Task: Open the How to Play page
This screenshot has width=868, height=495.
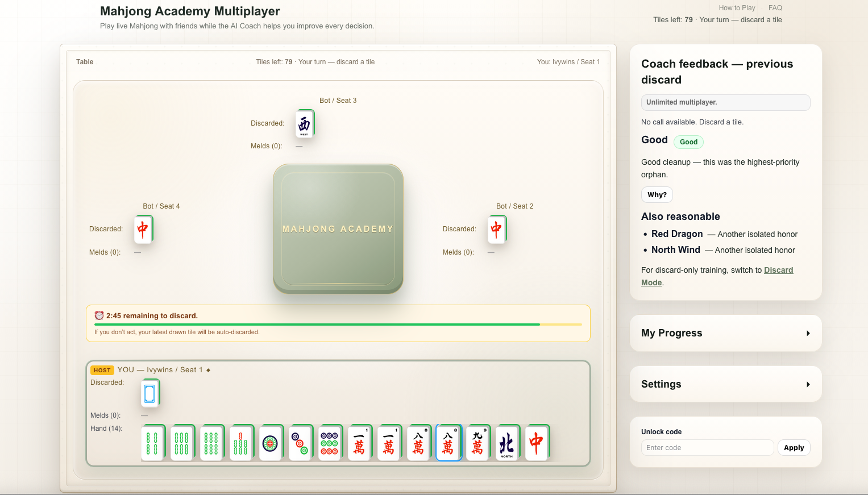Action: pos(737,8)
